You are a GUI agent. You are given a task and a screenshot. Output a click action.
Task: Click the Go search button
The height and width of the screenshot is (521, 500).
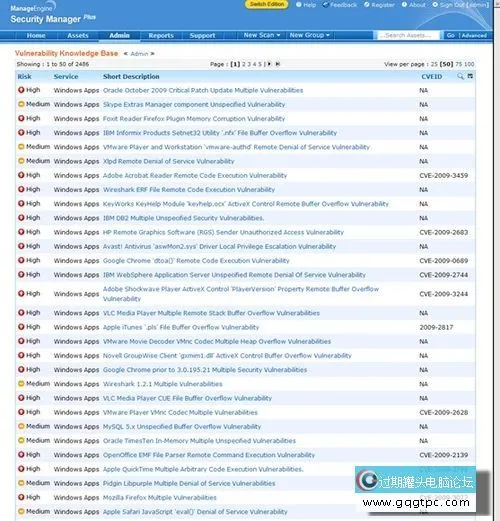450,35
